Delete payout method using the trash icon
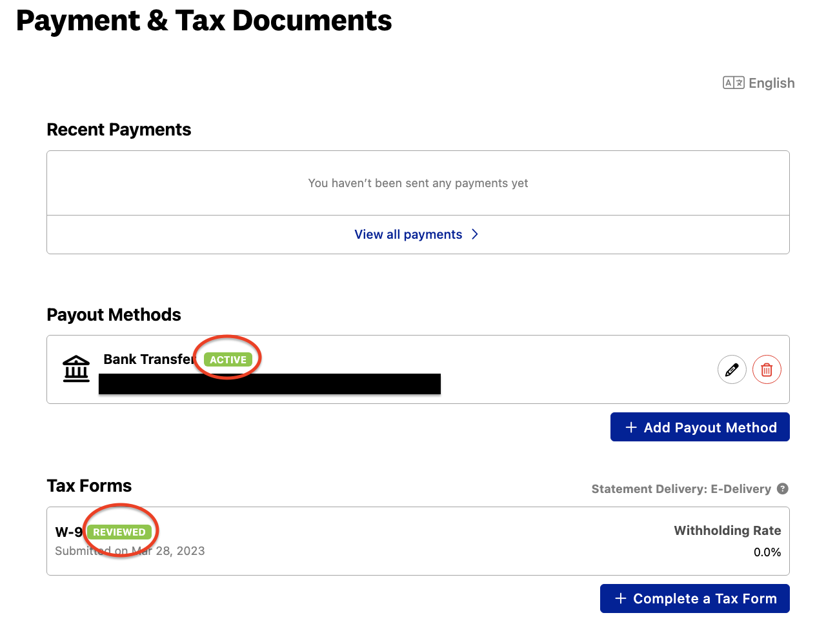This screenshot has height=644, width=826. click(x=767, y=370)
